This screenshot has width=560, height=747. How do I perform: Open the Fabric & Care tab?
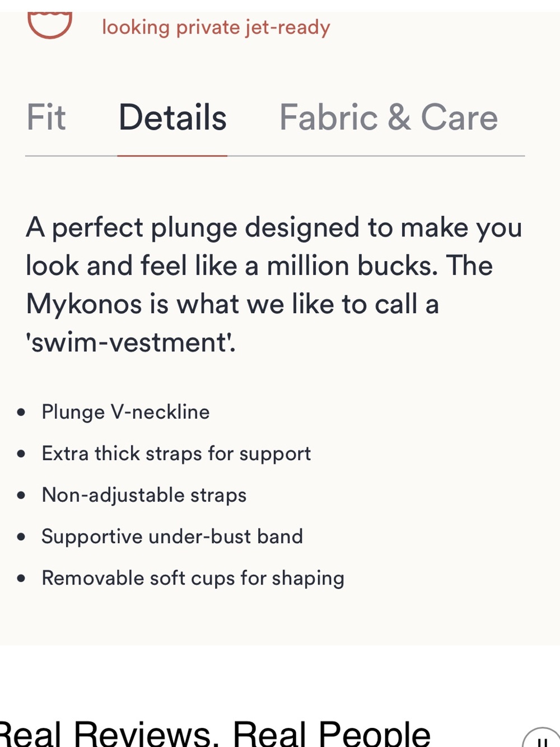(389, 117)
